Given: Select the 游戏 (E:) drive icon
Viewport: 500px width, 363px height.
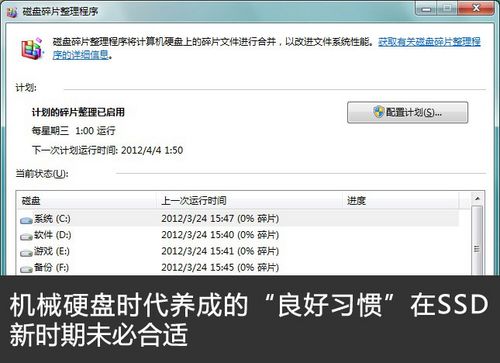Looking at the screenshot, I should pos(26,253).
